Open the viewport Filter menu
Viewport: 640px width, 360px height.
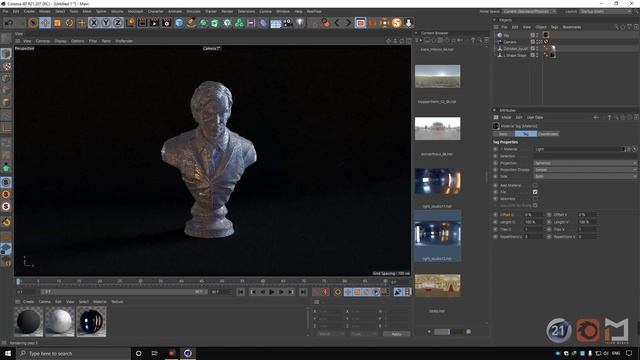tap(93, 41)
